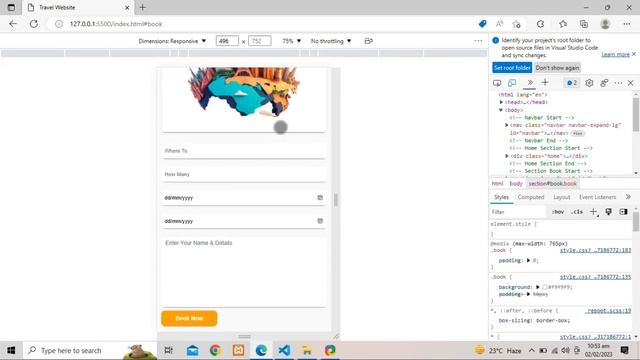This screenshot has width=640, height=360.
Task: Click the Styles Filter input
Action: pyautogui.click(x=518, y=212)
